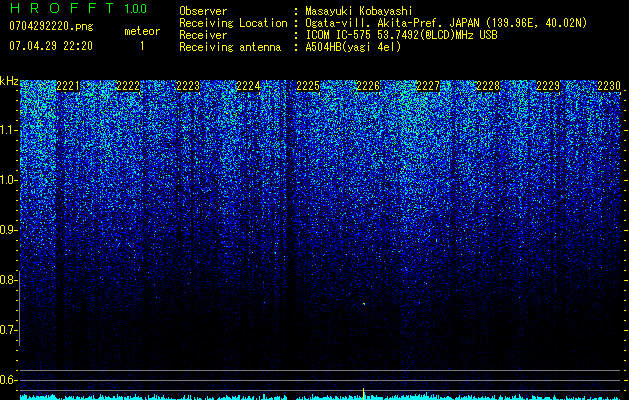Viewport: 629px width, 400px height.
Task: Click the 1.1 kHz axis tick label
Action: coord(8,130)
